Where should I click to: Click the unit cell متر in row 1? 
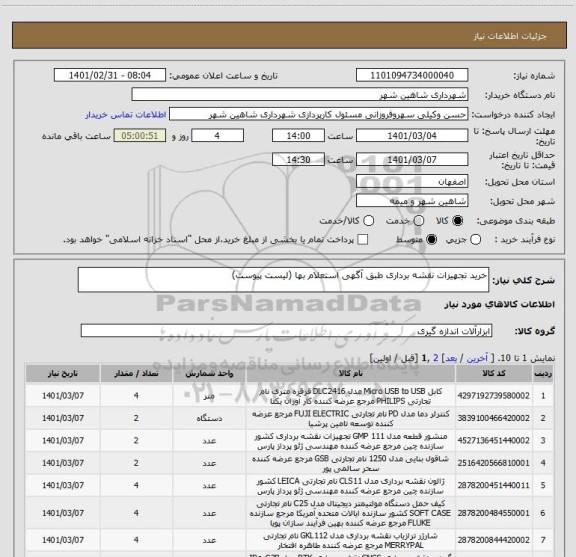pos(209,396)
